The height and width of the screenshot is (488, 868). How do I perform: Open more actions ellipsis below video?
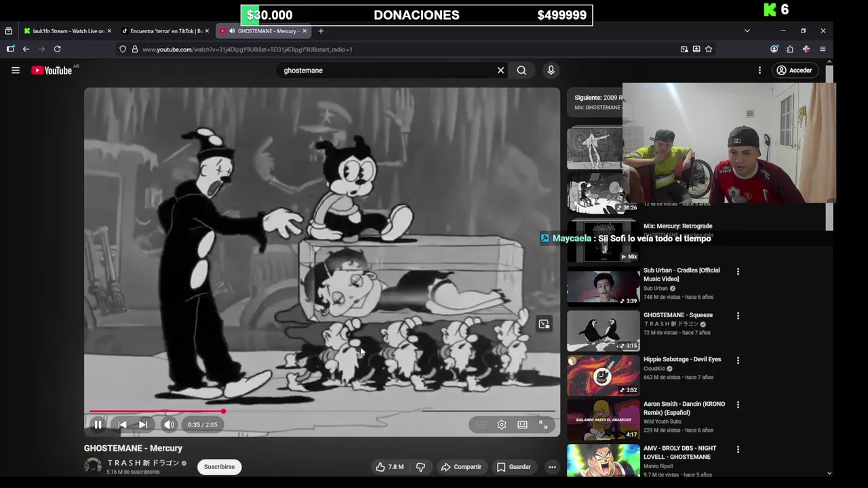pyautogui.click(x=552, y=467)
